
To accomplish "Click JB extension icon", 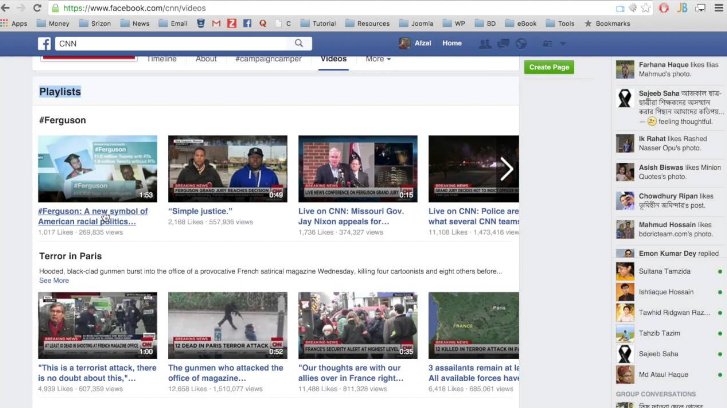I will [682, 8].
